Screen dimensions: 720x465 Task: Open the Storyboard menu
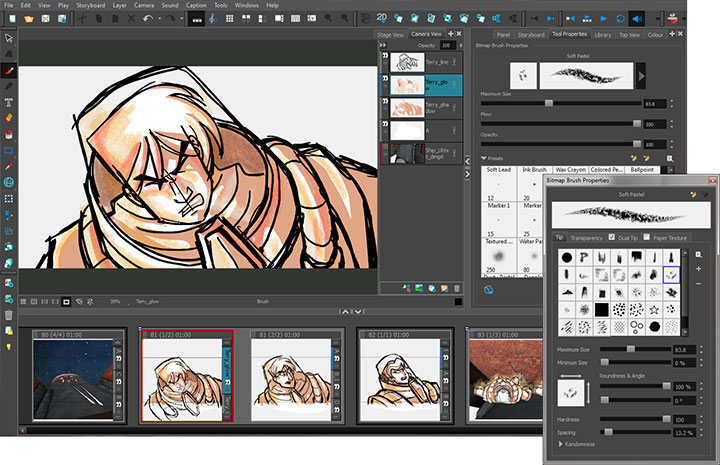pyautogui.click(x=90, y=5)
